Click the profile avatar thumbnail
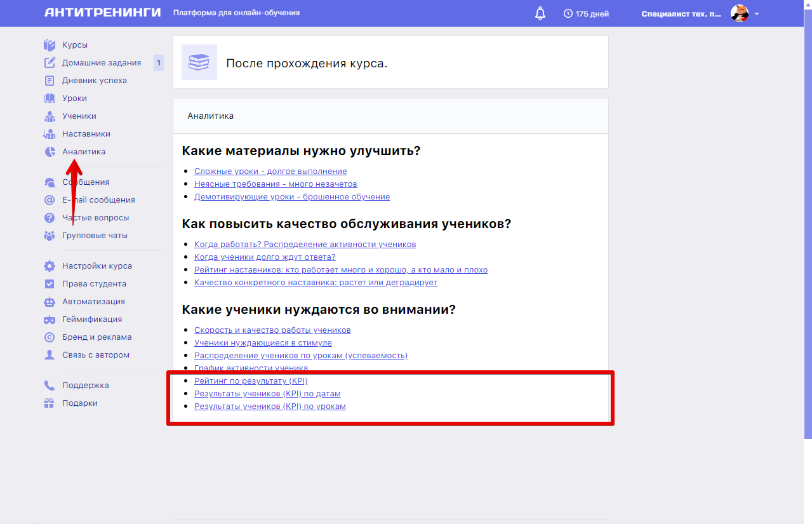812x524 pixels. click(x=738, y=13)
